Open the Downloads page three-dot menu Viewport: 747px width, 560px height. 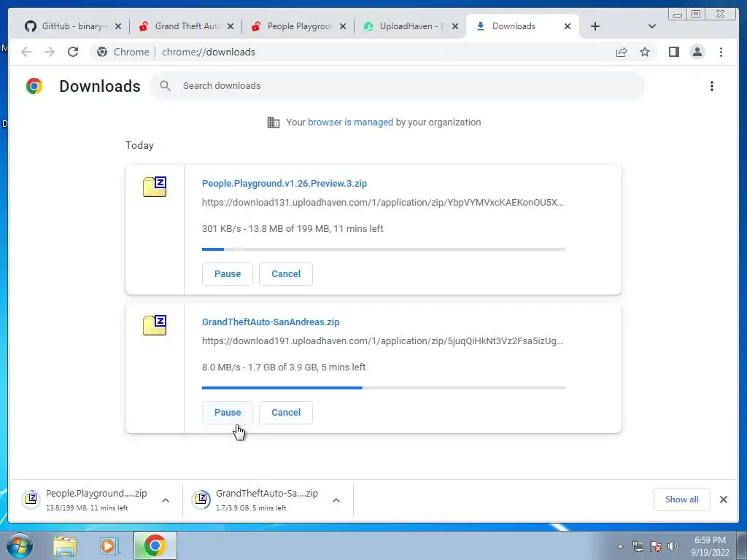[712, 86]
